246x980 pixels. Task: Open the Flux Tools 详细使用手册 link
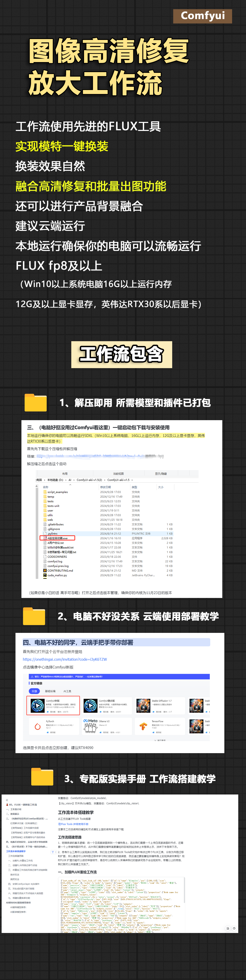coord(73,824)
